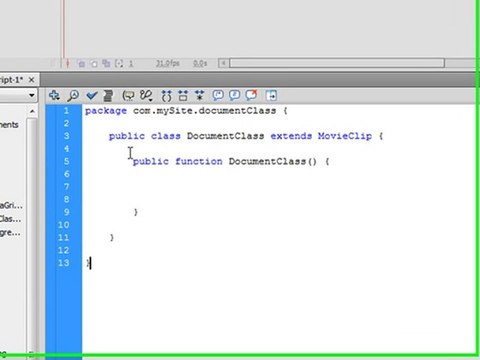Screen dimensions: 480x360
Task: Click timeline horizontal scrollbar thumb
Action: [x=337, y=63]
